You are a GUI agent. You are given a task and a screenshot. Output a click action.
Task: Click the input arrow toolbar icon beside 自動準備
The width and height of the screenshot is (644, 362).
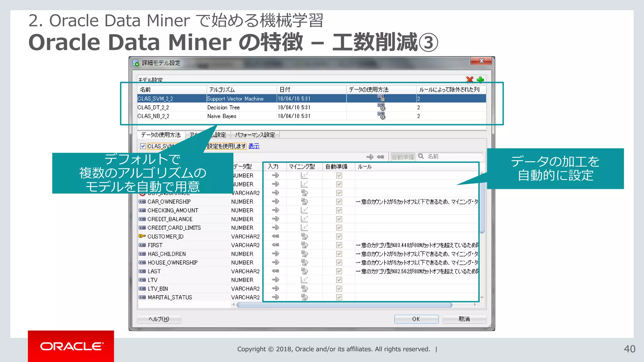[370, 156]
